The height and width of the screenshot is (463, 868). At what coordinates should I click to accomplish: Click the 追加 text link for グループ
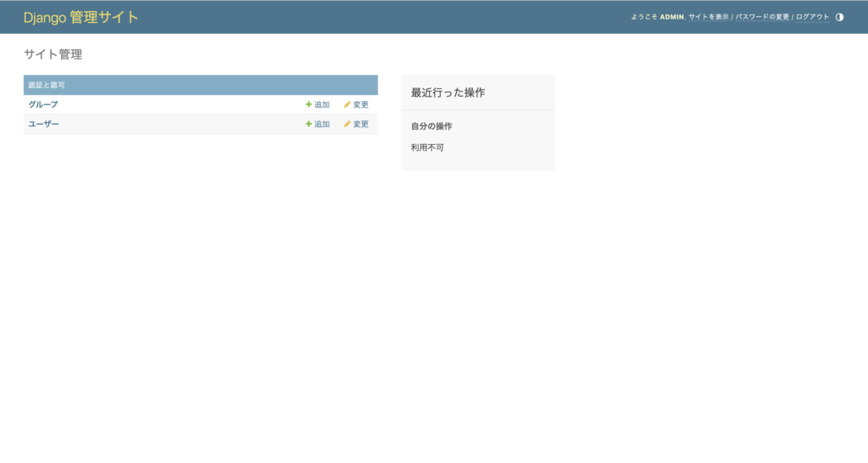322,104
